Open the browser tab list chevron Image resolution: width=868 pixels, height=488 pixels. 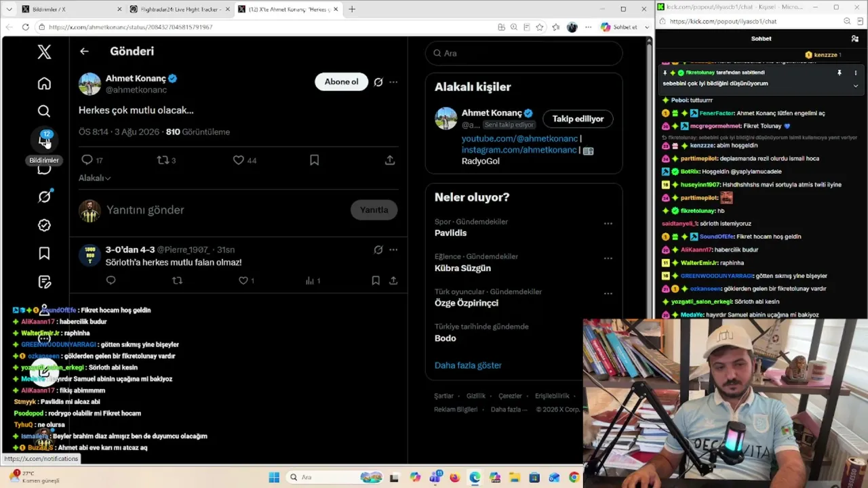click(x=9, y=9)
